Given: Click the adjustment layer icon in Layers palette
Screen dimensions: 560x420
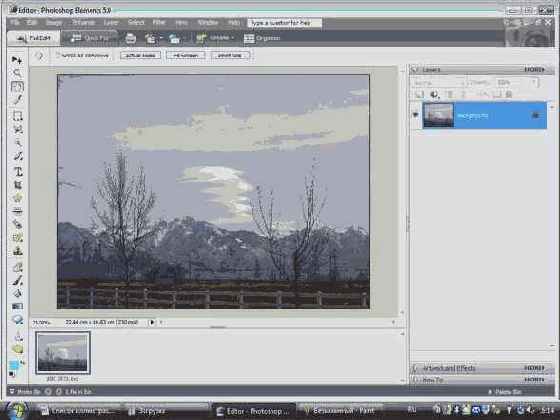Looking at the screenshot, I should click(x=434, y=95).
